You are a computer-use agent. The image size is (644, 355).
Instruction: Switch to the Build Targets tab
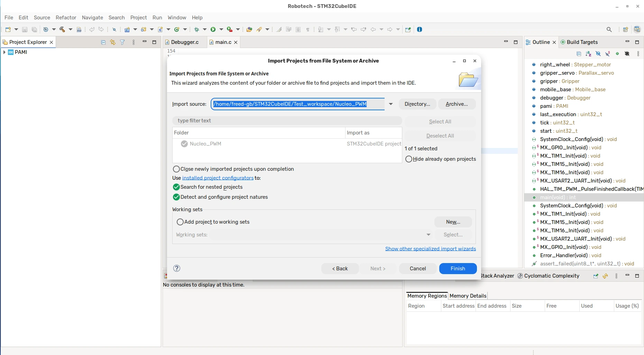(x=579, y=42)
